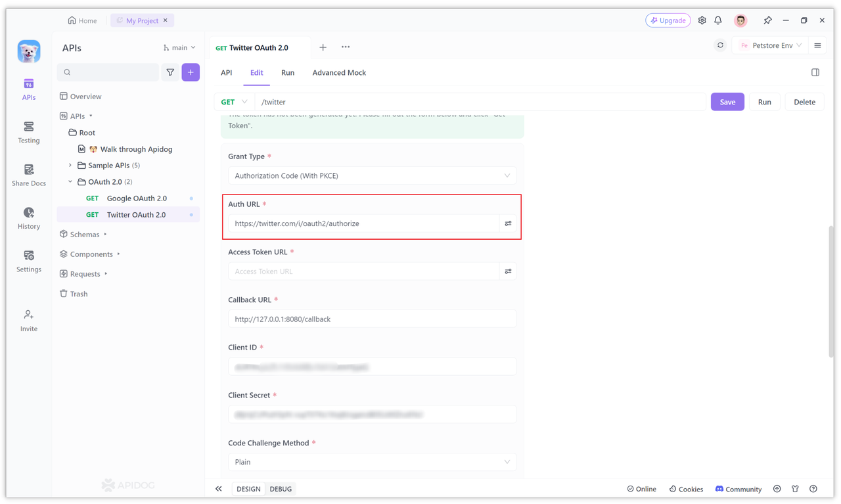Expand the Schemas section
Screen dimensions: 841x504
click(105, 235)
